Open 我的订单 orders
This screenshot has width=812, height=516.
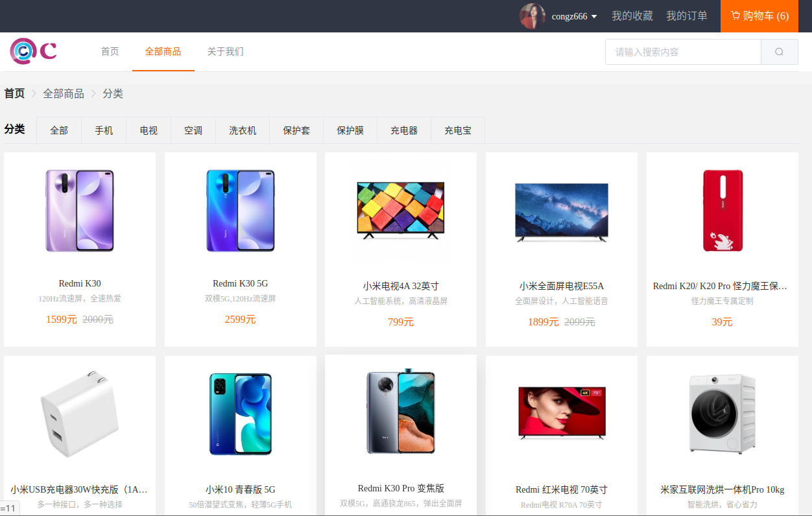tap(687, 16)
